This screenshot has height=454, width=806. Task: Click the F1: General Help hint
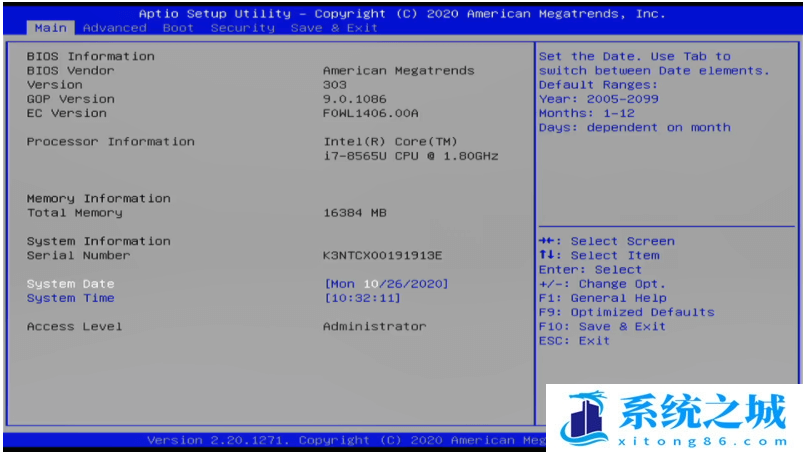[x=602, y=298]
